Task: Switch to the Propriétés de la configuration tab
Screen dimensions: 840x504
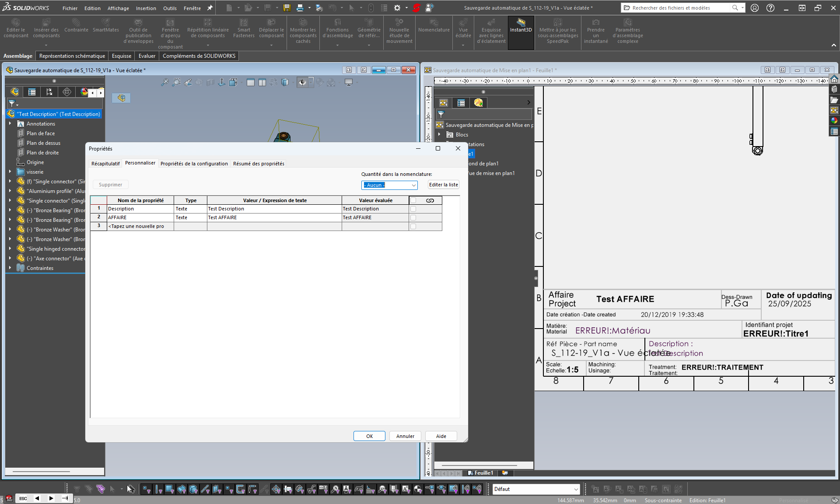Action: tap(194, 164)
